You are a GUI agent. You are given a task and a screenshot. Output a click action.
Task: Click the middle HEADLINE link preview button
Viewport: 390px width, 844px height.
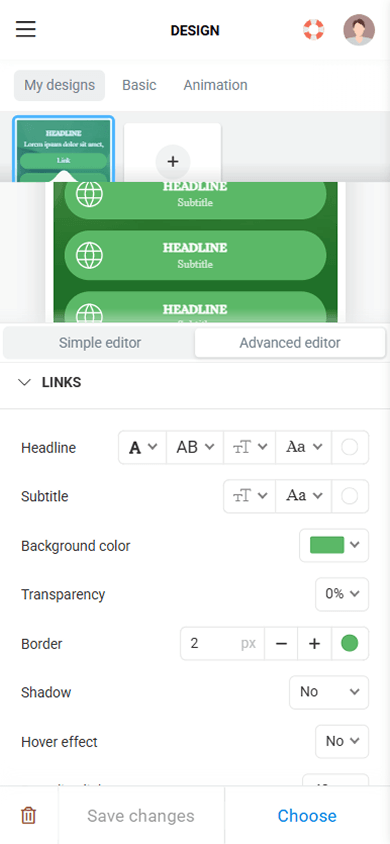(x=195, y=255)
